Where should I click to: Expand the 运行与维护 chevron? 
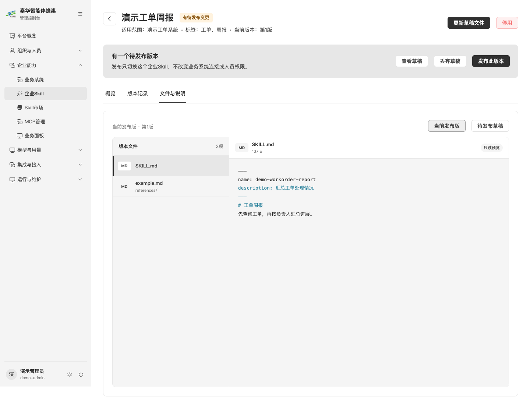click(x=80, y=179)
